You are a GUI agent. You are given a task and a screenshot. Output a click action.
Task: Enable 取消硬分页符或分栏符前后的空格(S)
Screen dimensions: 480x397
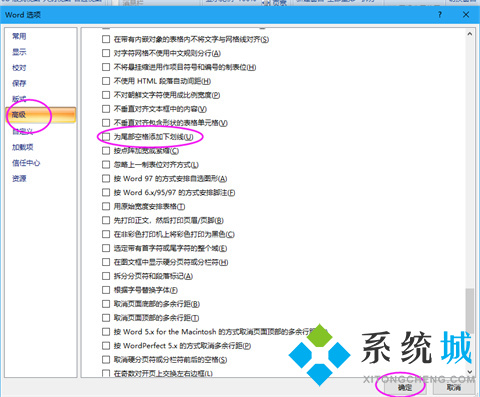click(106, 360)
